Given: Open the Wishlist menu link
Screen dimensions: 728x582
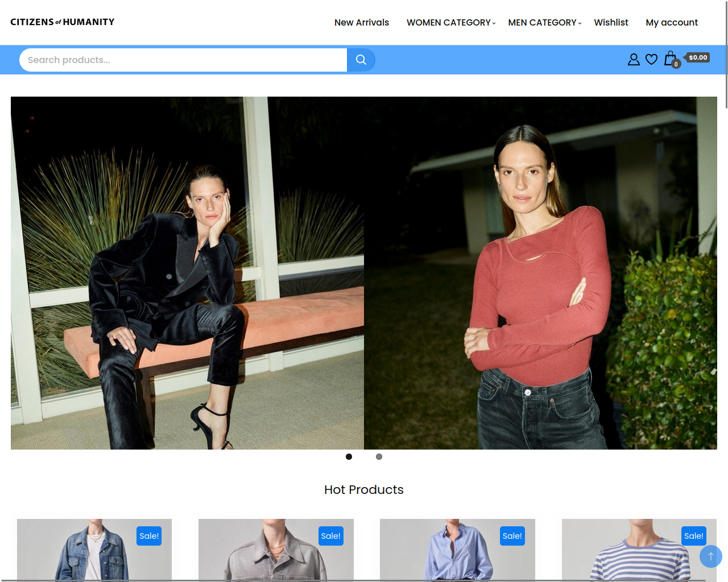Looking at the screenshot, I should pyautogui.click(x=611, y=22).
